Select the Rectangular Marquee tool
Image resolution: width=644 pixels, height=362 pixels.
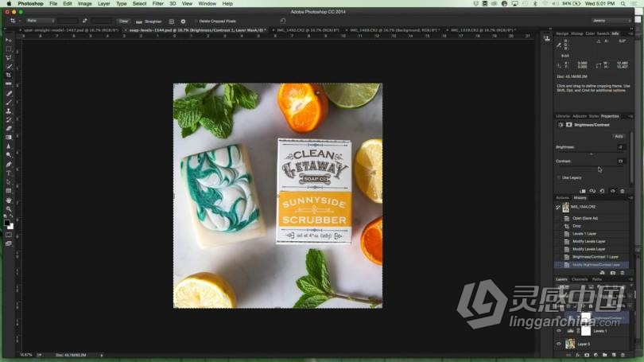point(9,49)
